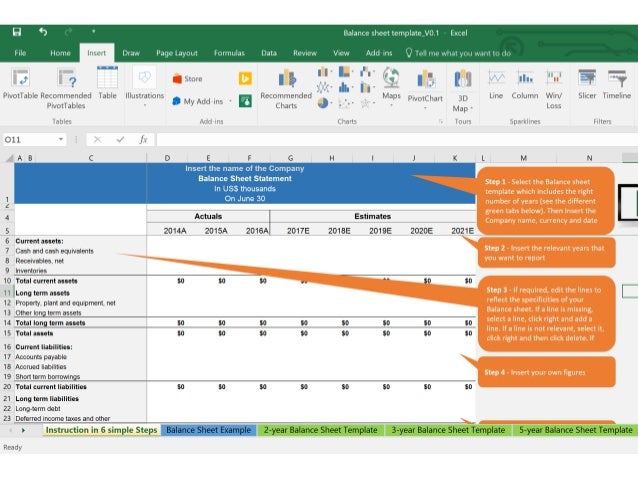This screenshot has width=638, height=479.
Task: Open the 3-year Balance Sheet Template tab
Action: pyautogui.click(x=448, y=430)
